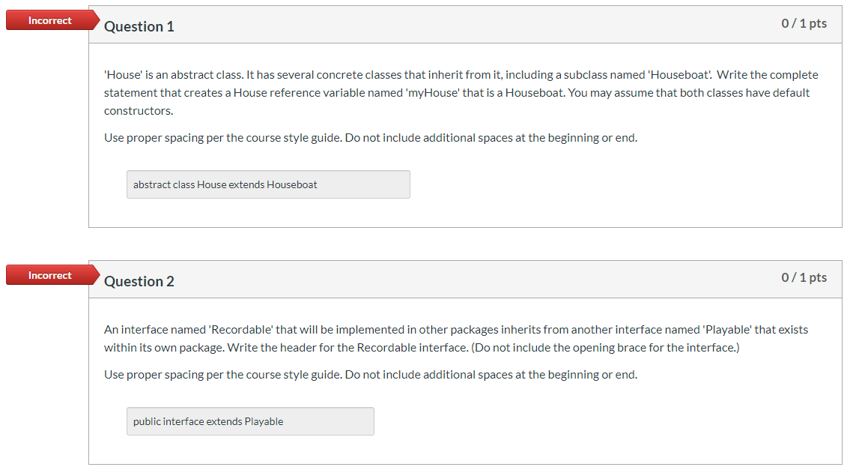
Task: Click the style guide note in Question 2
Action: (x=371, y=375)
